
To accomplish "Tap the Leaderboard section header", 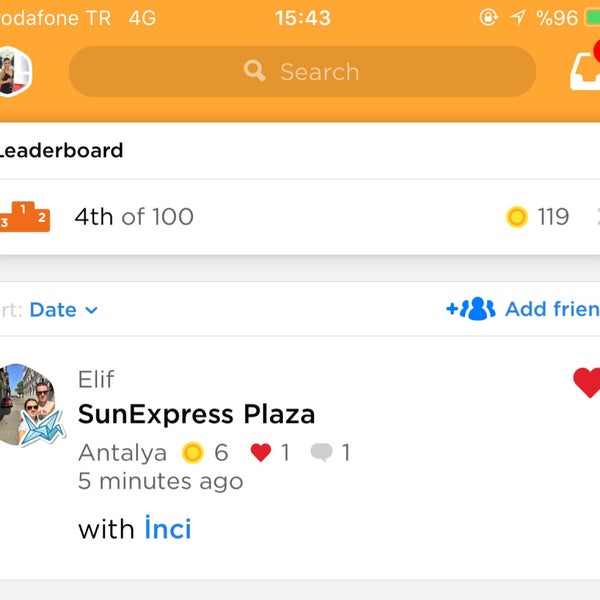I will [61, 150].
